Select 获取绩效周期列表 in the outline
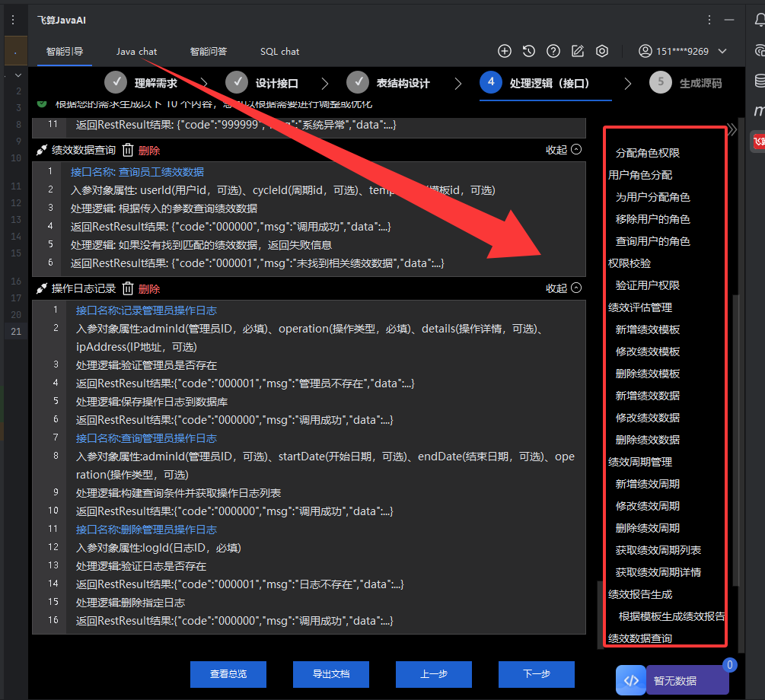 tap(658, 550)
